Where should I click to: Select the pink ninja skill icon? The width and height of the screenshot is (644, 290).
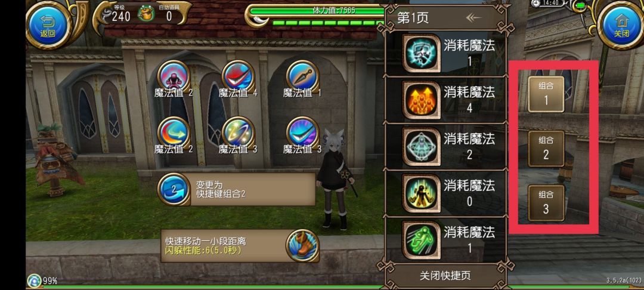[174, 76]
